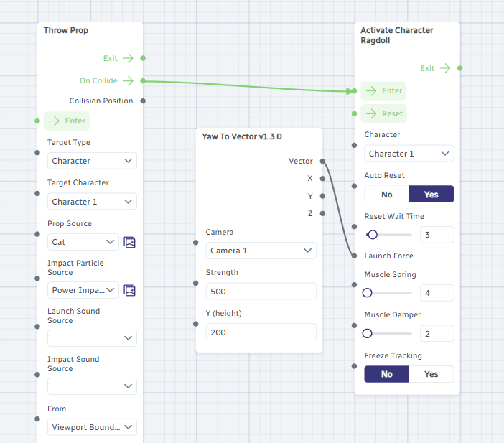Viewport: 504px width, 443px height.
Task: Set Auto Reset to No
Action: [387, 194]
